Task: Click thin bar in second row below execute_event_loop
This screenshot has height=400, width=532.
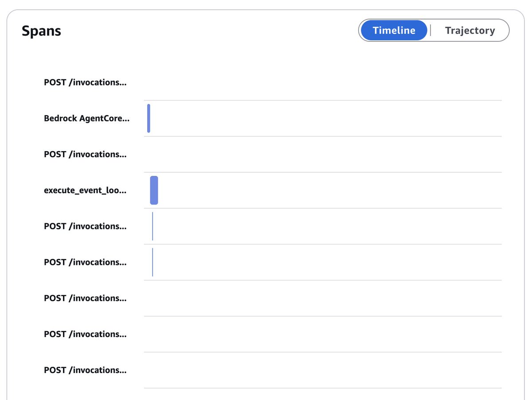Action: click(153, 262)
